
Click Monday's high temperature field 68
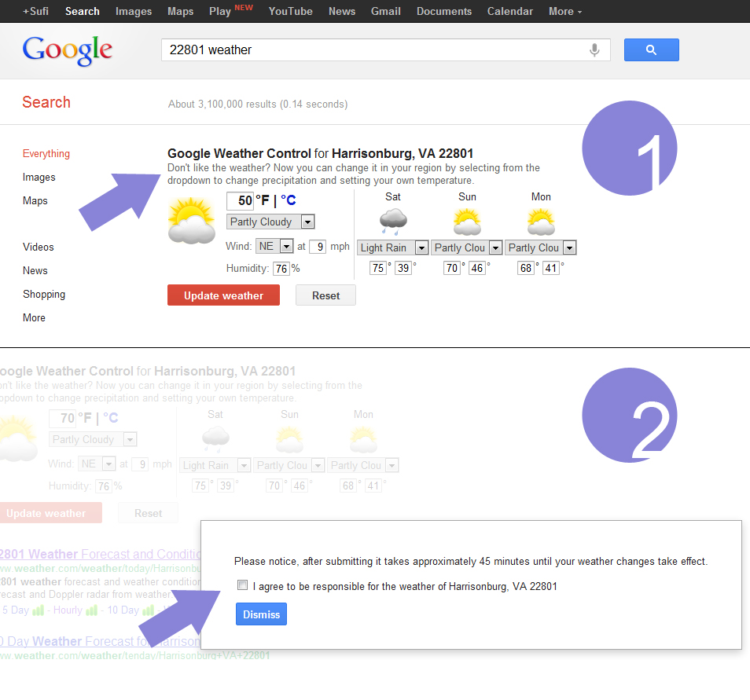526,268
